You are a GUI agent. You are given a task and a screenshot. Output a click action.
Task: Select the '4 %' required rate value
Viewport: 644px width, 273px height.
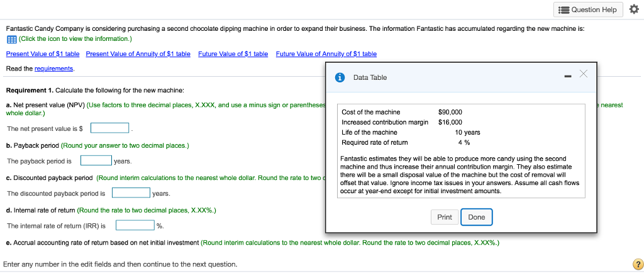coord(464,142)
